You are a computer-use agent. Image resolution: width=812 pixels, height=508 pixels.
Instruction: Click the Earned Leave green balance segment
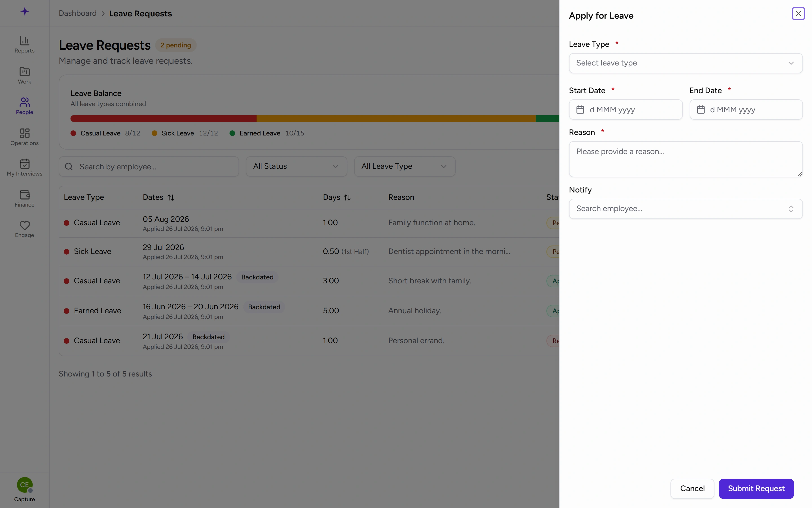point(547,118)
